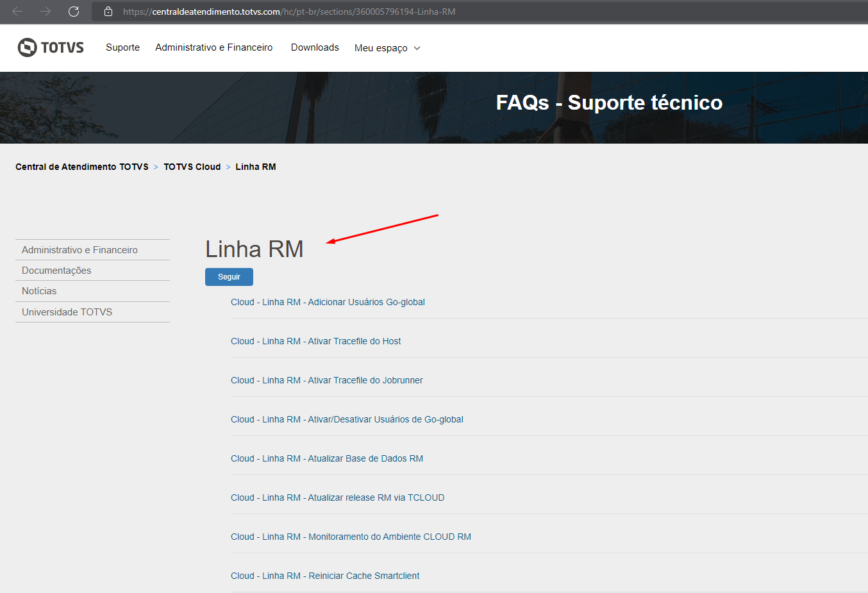Open article Ativar Tracefile do Host

pyautogui.click(x=315, y=341)
